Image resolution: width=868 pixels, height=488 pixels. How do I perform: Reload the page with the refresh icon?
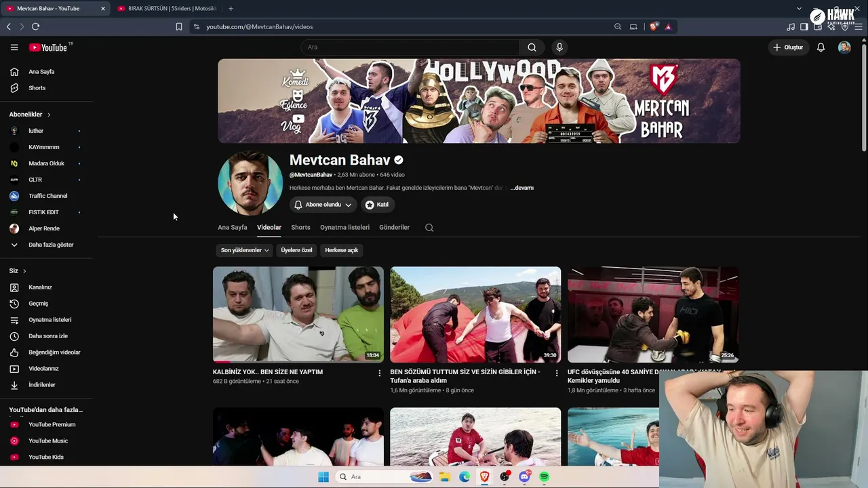click(35, 26)
